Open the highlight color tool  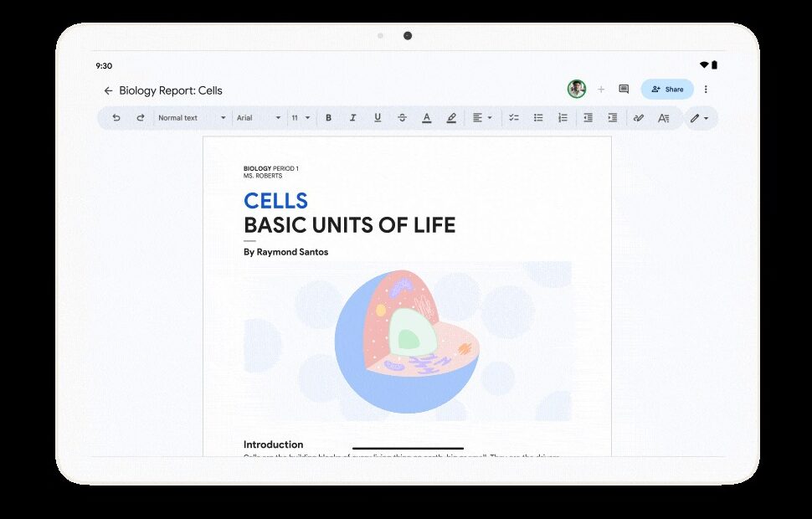pos(451,118)
